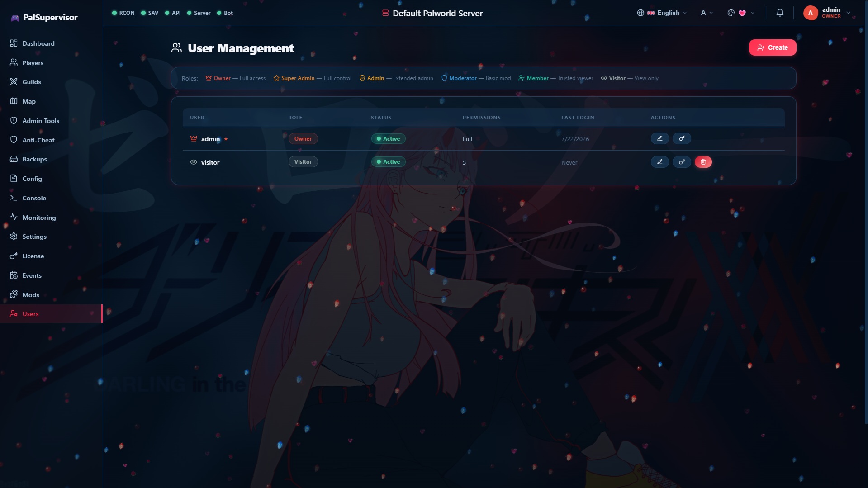Click the Backups drive icon
The height and width of the screenshot is (488, 868).
tap(14, 159)
